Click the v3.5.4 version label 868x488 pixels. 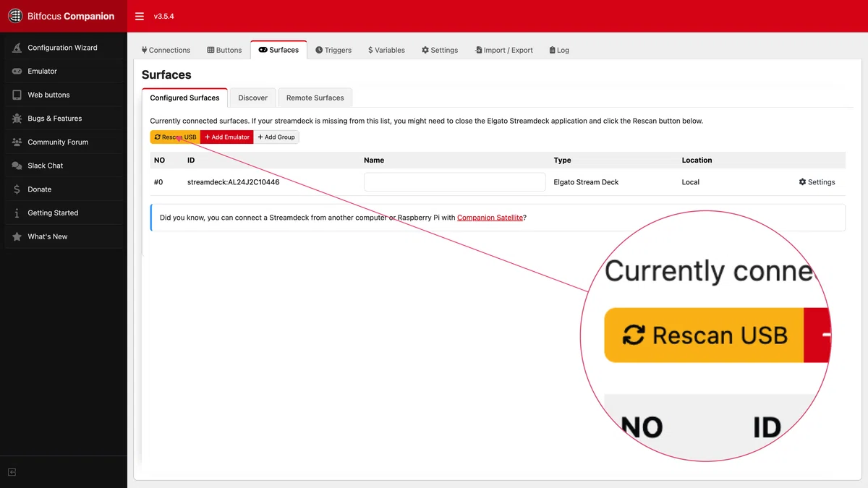pyautogui.click(x=164, y=17)
